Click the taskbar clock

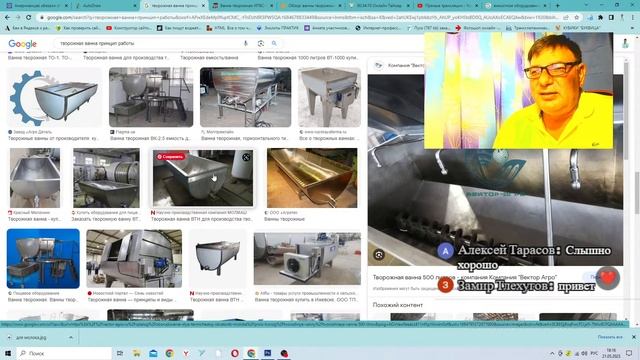coord(611,353)
